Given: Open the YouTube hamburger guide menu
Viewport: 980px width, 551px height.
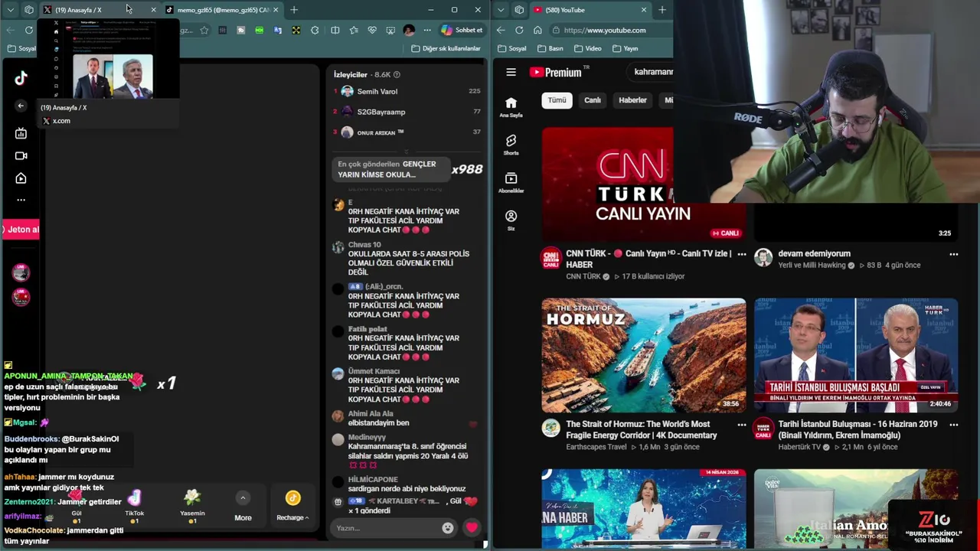Looking at the screenshot, I should tap(511, 72).
